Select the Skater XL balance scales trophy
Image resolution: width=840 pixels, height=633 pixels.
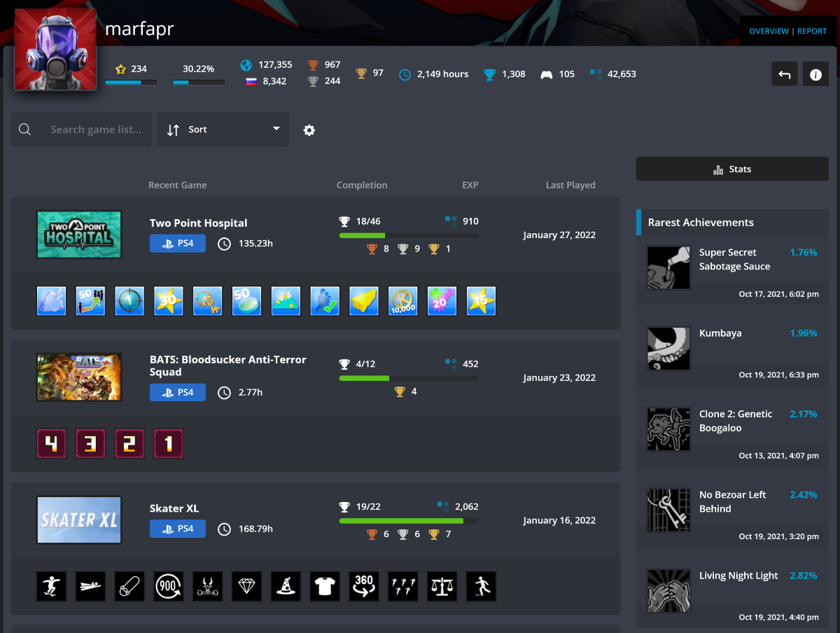tap(443, 587)
